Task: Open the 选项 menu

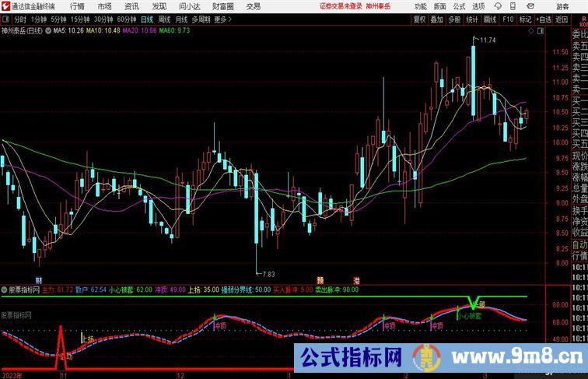Action: pos(478,6)
